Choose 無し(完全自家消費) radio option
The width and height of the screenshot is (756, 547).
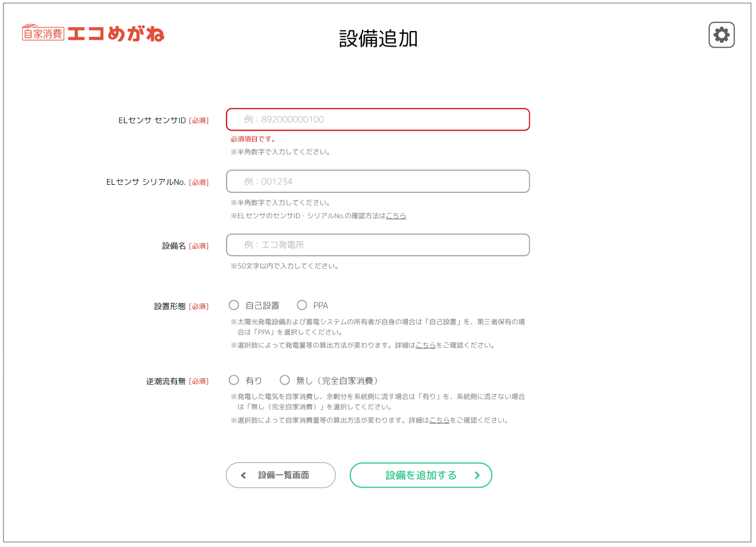(x=285, y=380)
